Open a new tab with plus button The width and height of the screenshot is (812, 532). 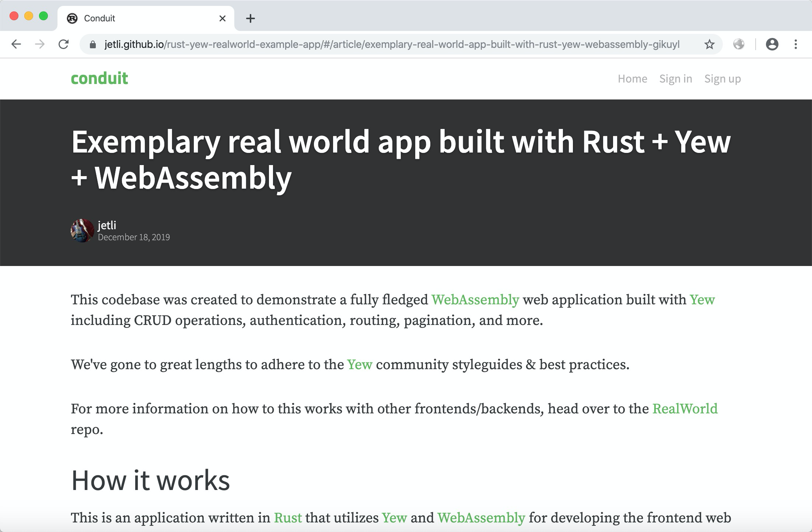click(251, 18)
